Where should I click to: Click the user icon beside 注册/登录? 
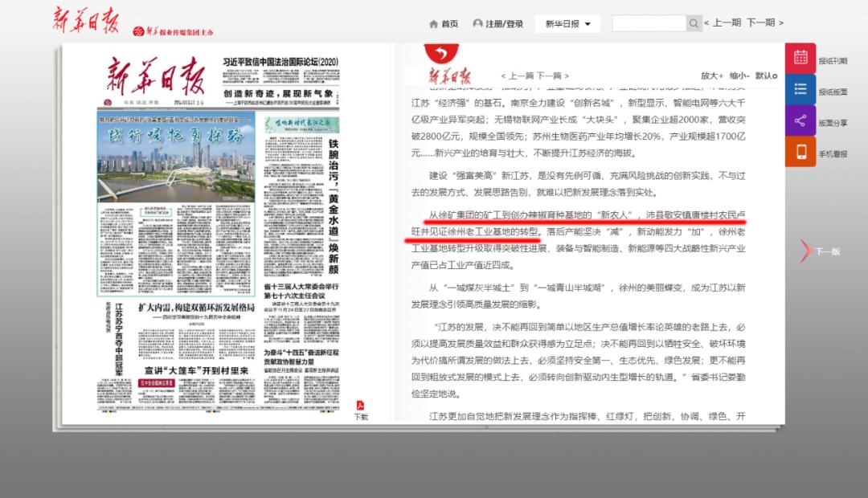tap(477, 23)
